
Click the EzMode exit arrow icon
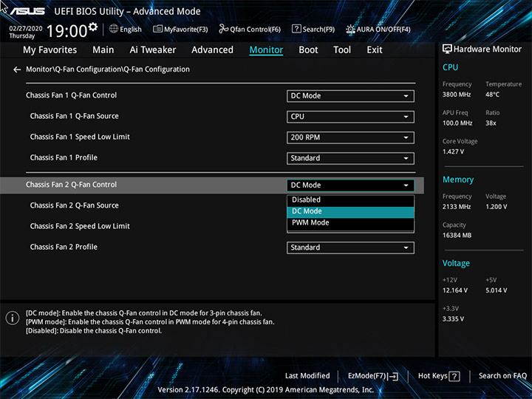click(x=393, y=376)
